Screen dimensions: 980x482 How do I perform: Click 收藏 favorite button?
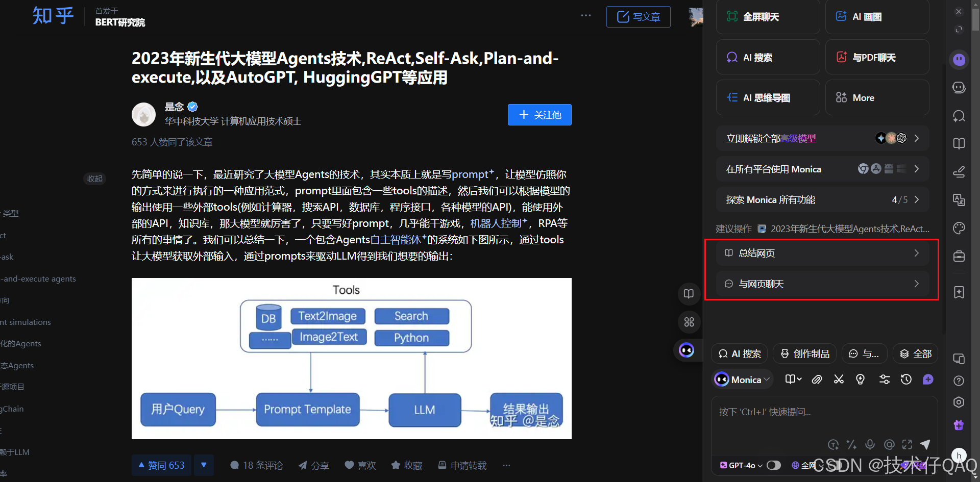tap(407, 465)
